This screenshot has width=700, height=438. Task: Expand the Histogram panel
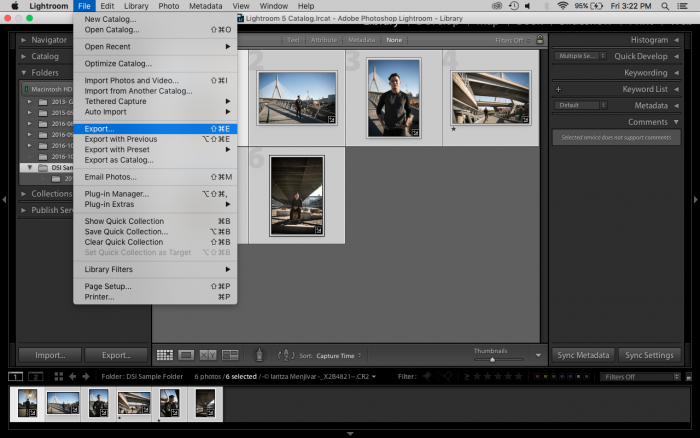pyautogui.click(x=677, y=40)
